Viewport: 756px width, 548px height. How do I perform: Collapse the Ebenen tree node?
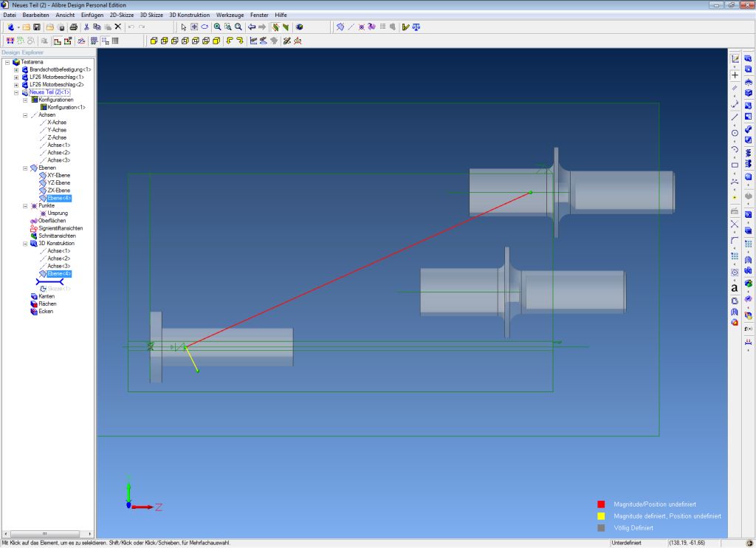pos(25,168)
